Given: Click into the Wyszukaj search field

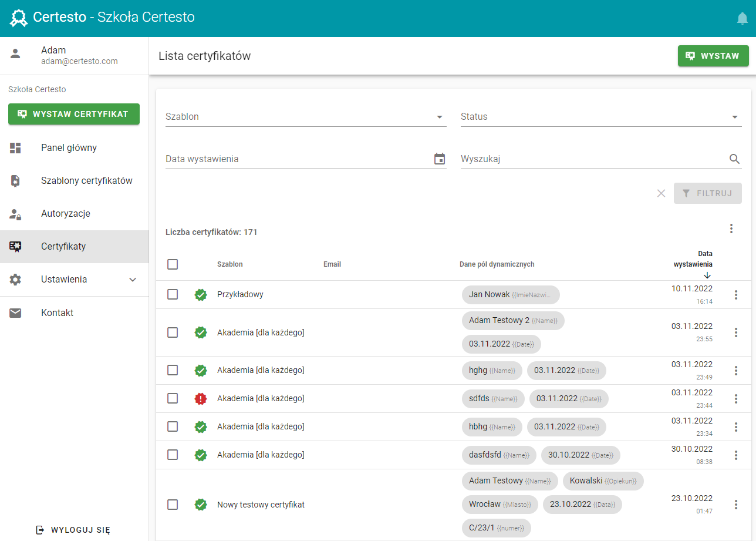Looking at the screenshot, I should (x=601, y=159).
